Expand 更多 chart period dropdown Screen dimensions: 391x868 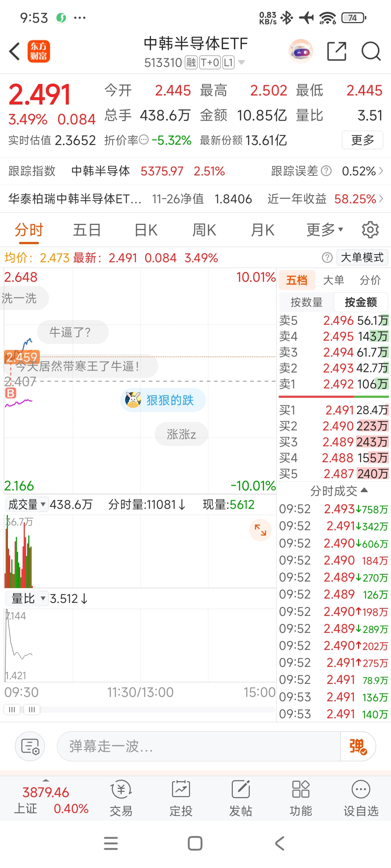tap(325, 230)
